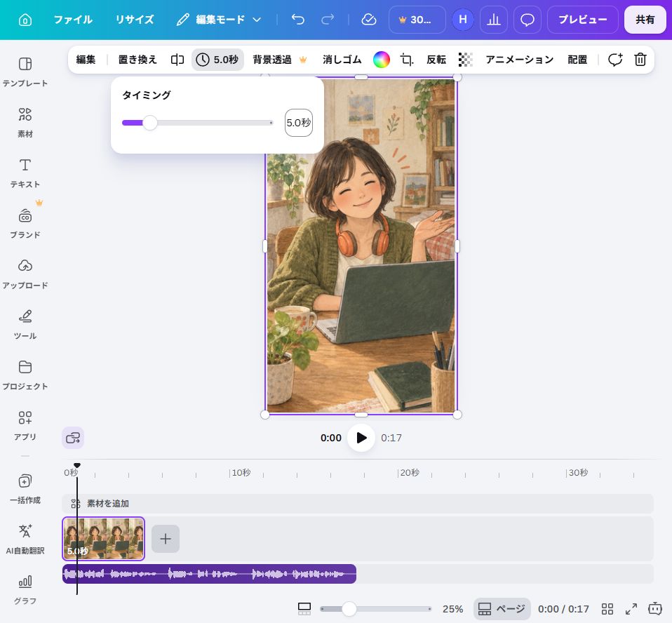The width and height of the screenshot is (672, 623).
Task: Open the Canva assistant robot icon
Action: point(655,609)
